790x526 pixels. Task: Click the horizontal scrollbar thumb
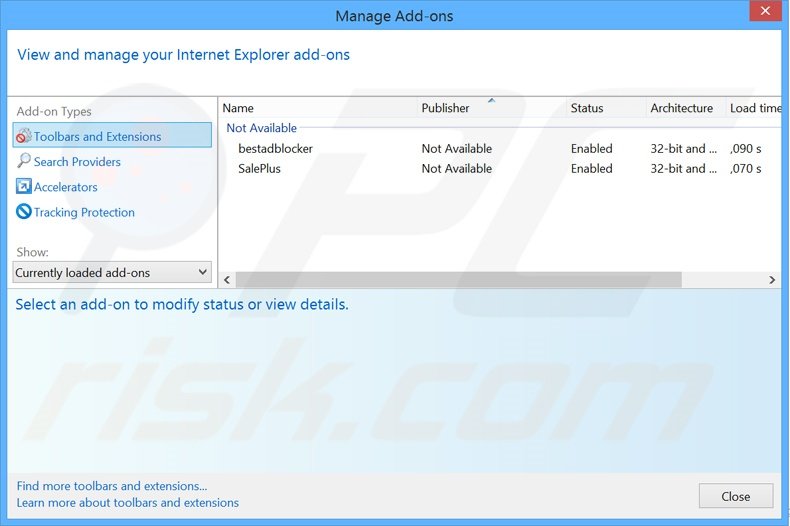point(458,280)
